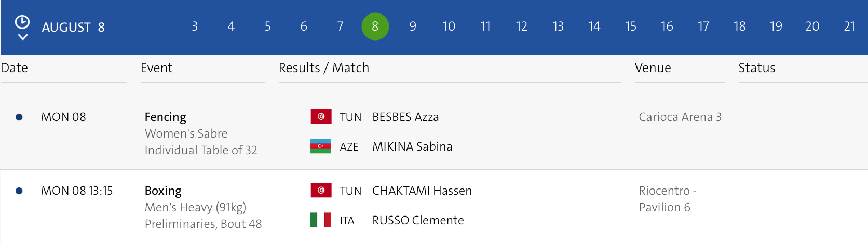Click the Azerbaijan flag beside MIKINA Sabina
This screenshot has height=243, width=868.
tap(320, 146)
